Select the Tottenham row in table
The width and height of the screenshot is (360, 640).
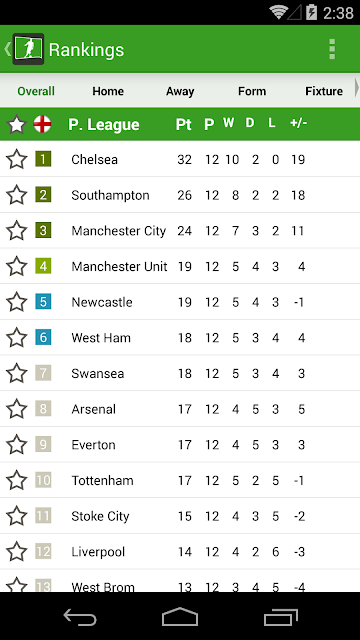point(180,480)
